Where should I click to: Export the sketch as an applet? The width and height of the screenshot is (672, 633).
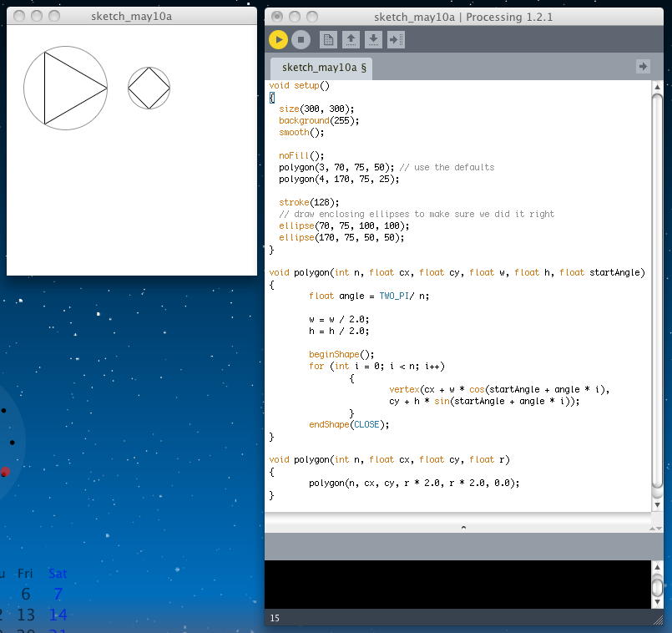point(396,39)
